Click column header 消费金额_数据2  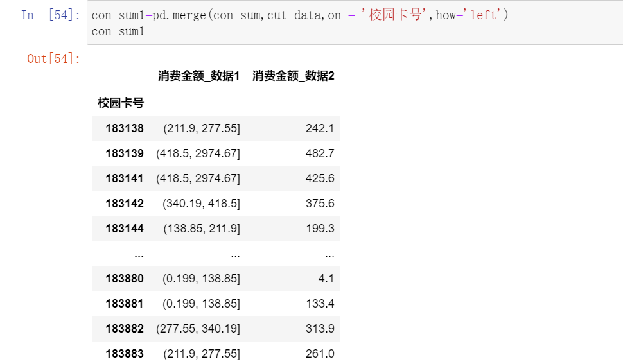point(294,76)
